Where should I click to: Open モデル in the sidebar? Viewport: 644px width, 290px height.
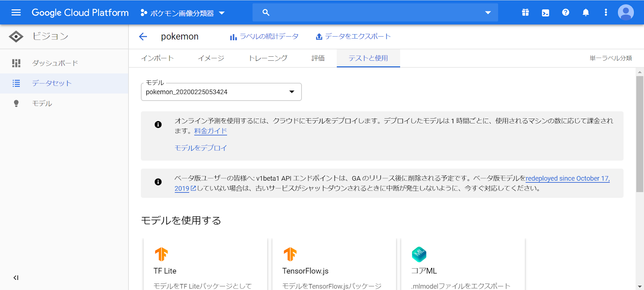point(64,103)
